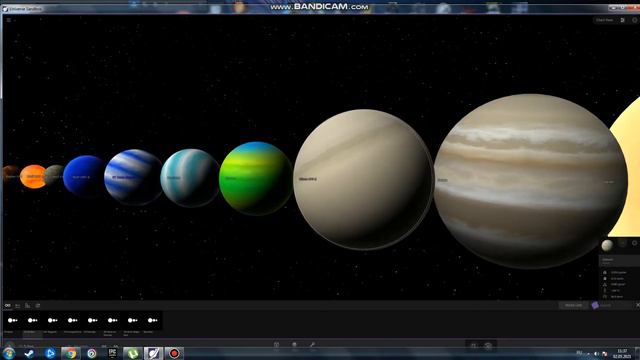Select the first simulation preset thumbnail
The width and height of the screenshot is (640, 360).
[x=13, y=320]
